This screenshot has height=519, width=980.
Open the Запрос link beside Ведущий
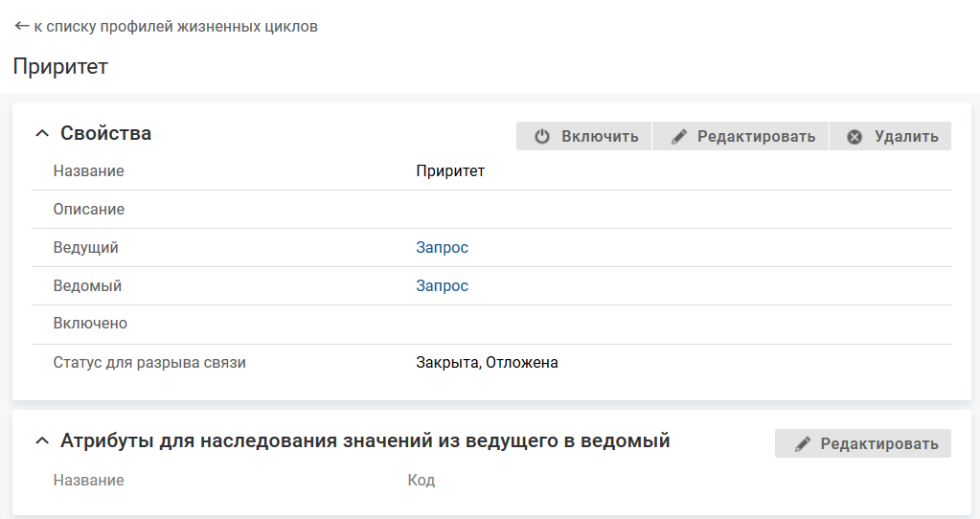click(442, 248)
